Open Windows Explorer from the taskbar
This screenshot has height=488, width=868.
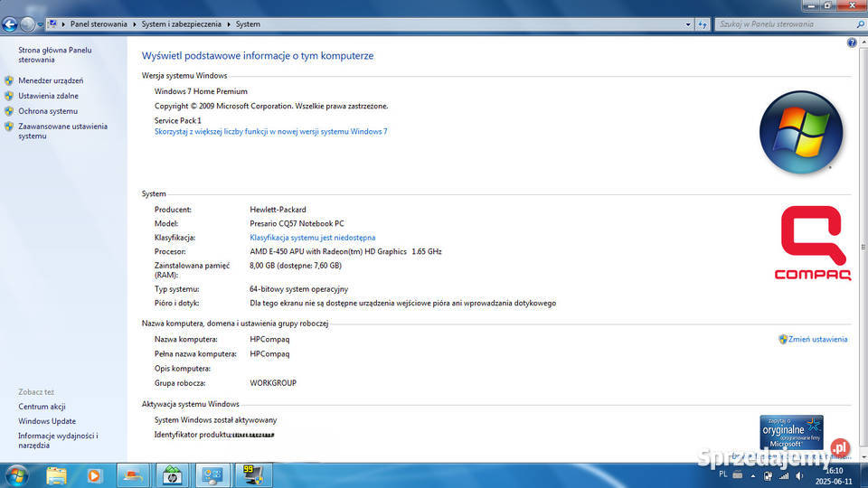(x=56, y=476)
